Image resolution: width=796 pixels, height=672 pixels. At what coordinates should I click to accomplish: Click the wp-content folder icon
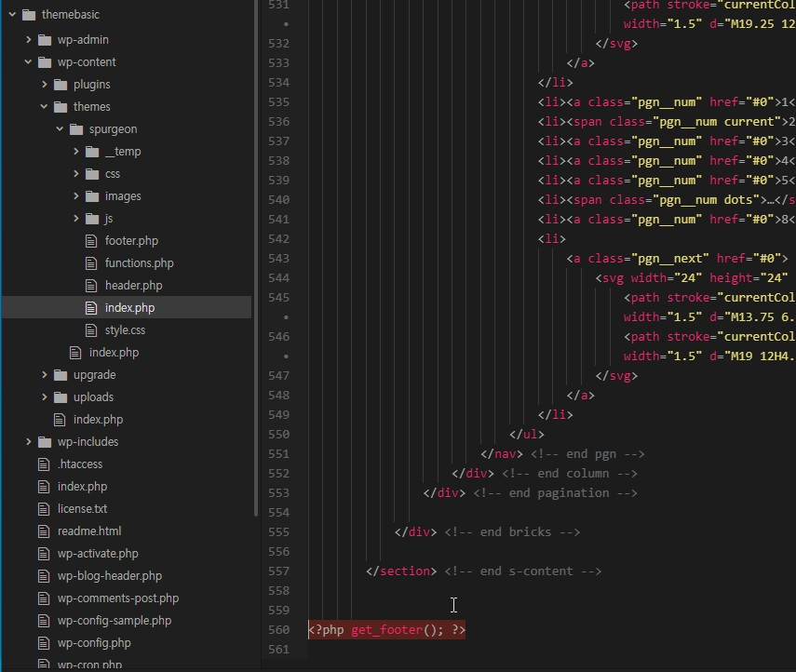click(x=45, y=62)
